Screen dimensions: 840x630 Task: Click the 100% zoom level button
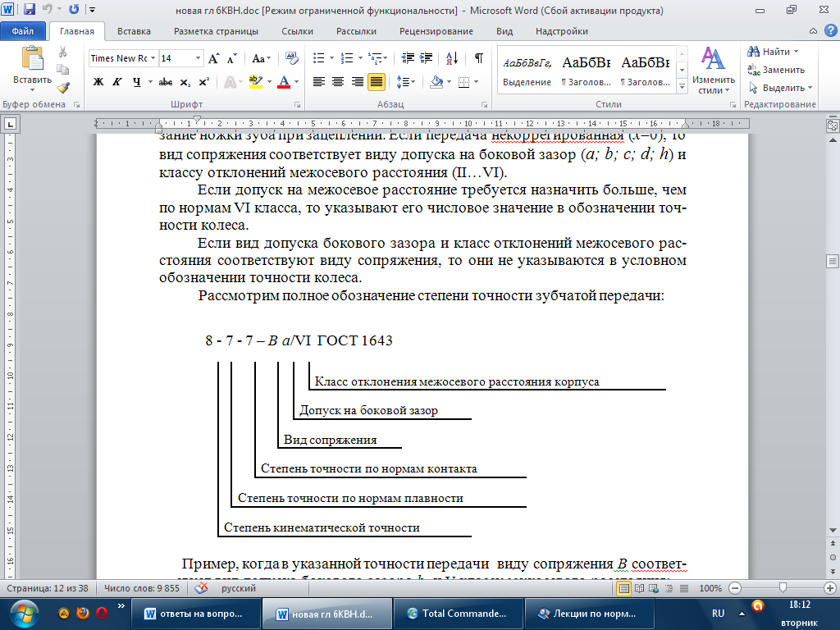(x=710, y=588)
